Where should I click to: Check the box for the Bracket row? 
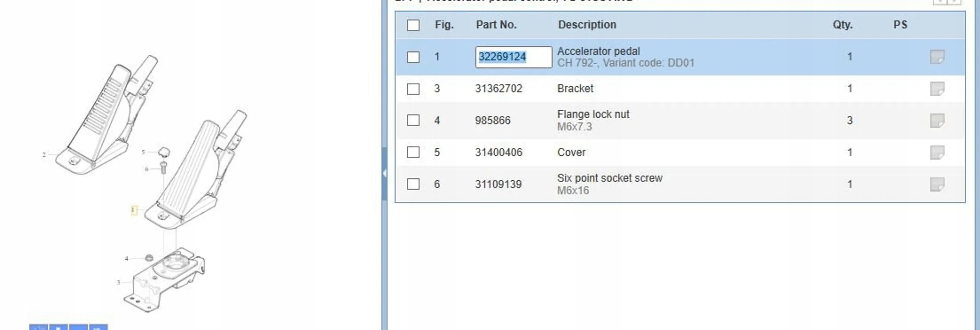coord(413,89)
